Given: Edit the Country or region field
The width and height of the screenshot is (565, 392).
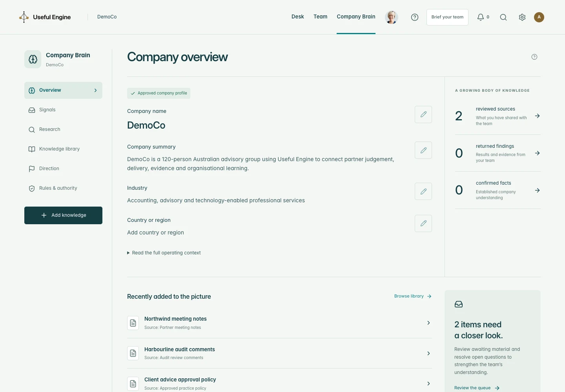Looking at the screenshot, I should point(423,223).
